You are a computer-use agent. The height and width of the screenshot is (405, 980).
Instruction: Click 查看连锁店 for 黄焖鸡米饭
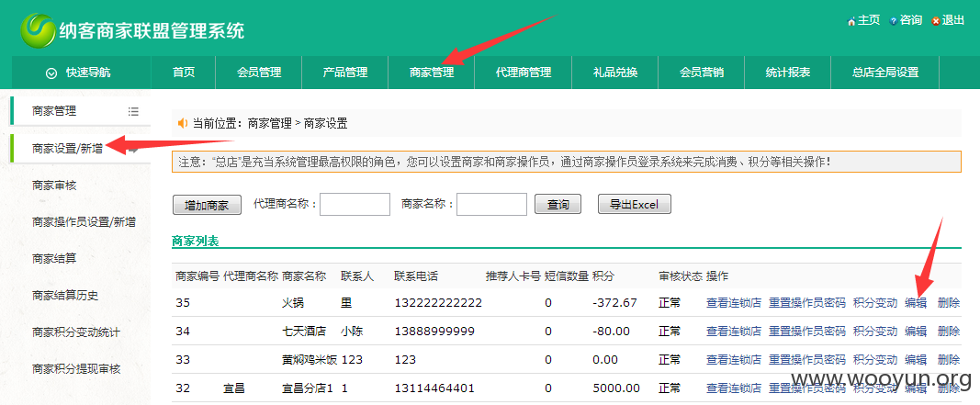(x=734, y=359)
